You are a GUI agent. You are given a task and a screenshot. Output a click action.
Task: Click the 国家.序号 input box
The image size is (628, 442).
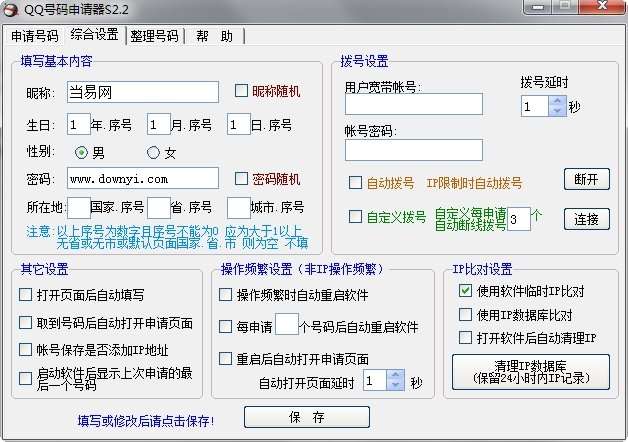coord(78,208)
